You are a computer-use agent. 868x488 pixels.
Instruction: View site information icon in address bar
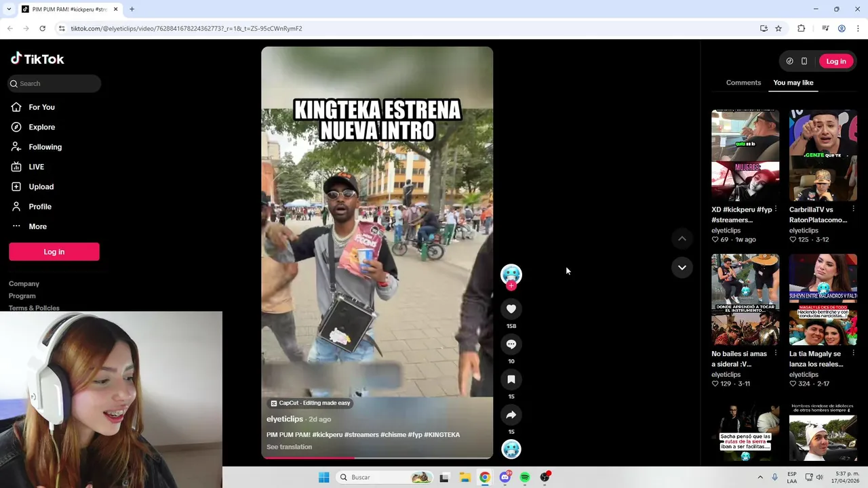[62, 28]
